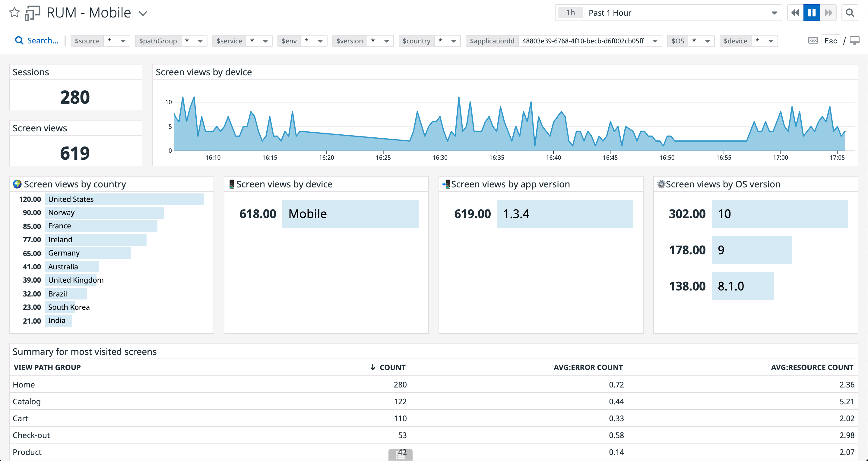Screen dimensions: 868x461
Task: Click the Mobile bar in Screen views by device
Action: tap(350, 214)
